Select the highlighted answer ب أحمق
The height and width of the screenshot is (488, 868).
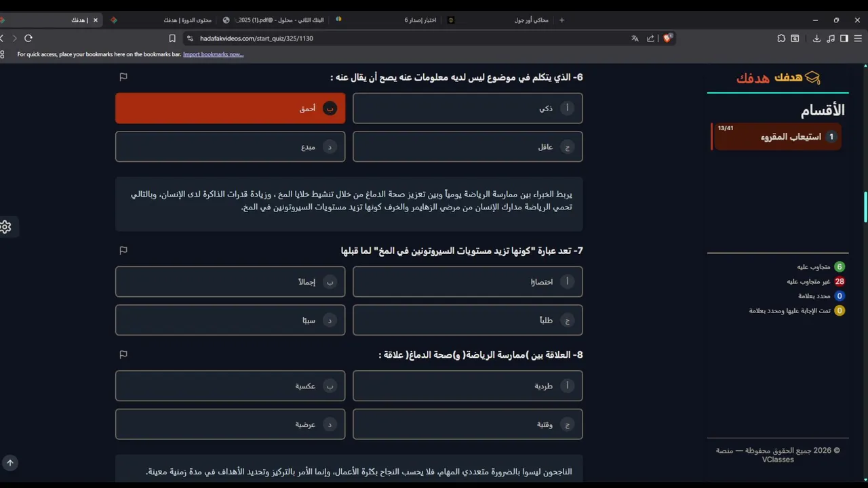tap(230, 108)
